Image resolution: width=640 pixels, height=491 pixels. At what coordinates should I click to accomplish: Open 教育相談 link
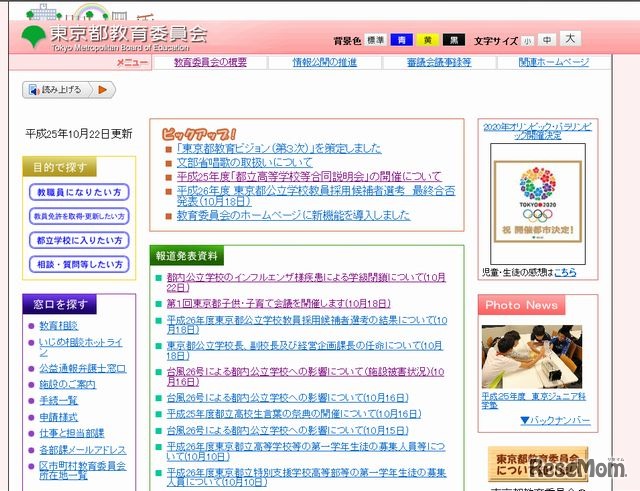[58, 326]
